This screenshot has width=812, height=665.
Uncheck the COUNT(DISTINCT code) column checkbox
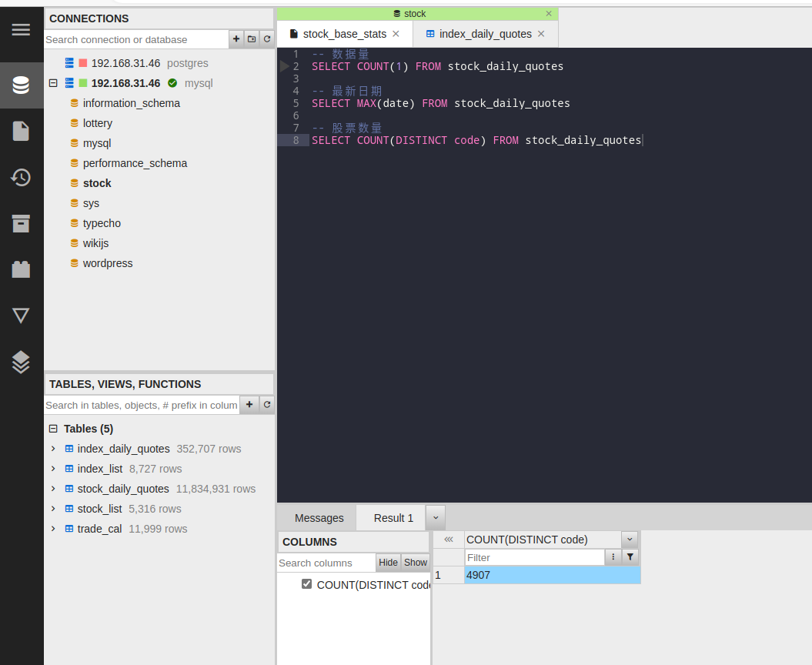(307, 584)
